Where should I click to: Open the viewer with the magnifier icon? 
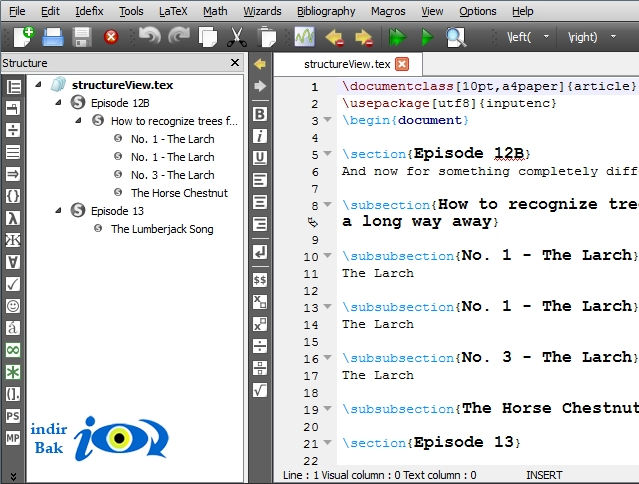455,37
